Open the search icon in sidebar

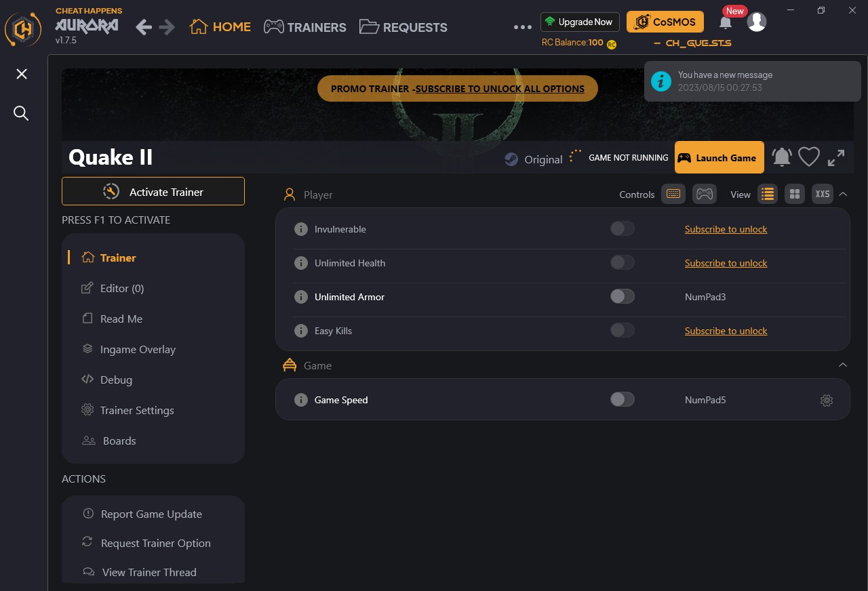click(x=22, y=113)
